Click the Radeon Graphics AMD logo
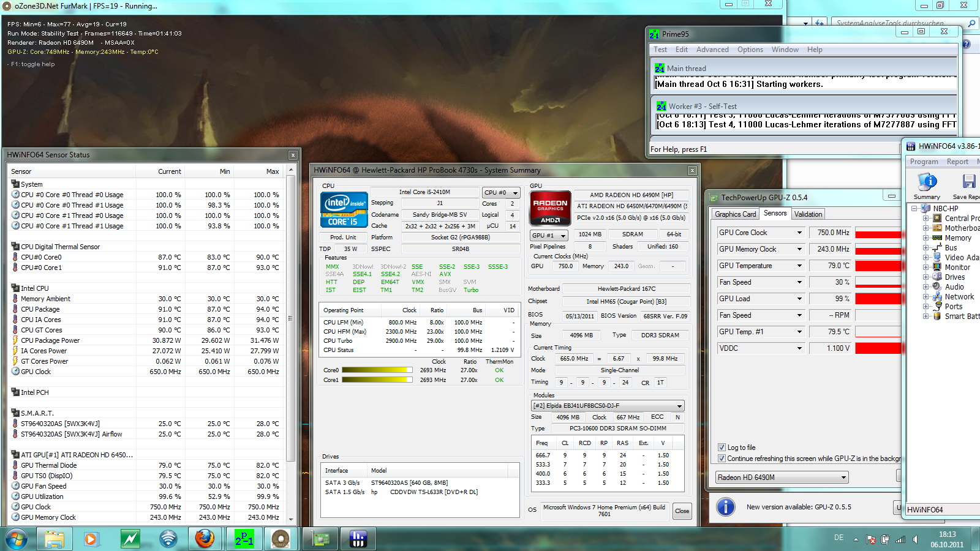Image resolution: width=980 pixels, height=551 pixels. click(550, 208)
